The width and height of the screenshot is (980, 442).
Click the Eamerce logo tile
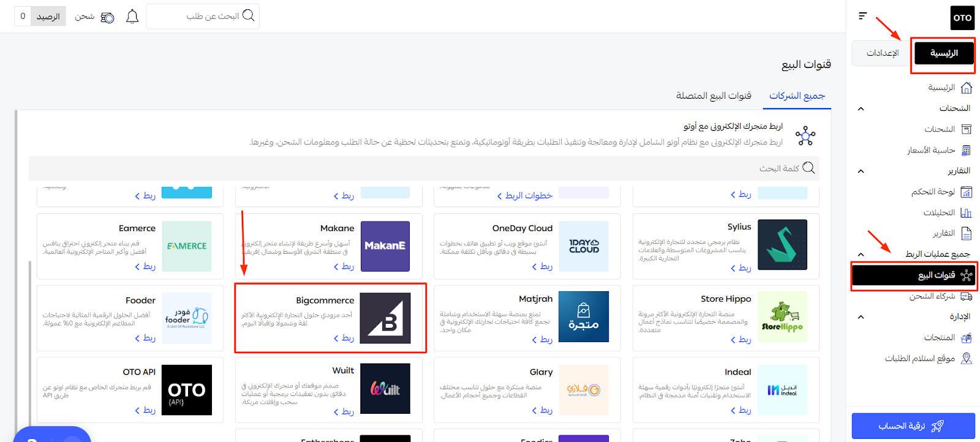pos(187,246)
